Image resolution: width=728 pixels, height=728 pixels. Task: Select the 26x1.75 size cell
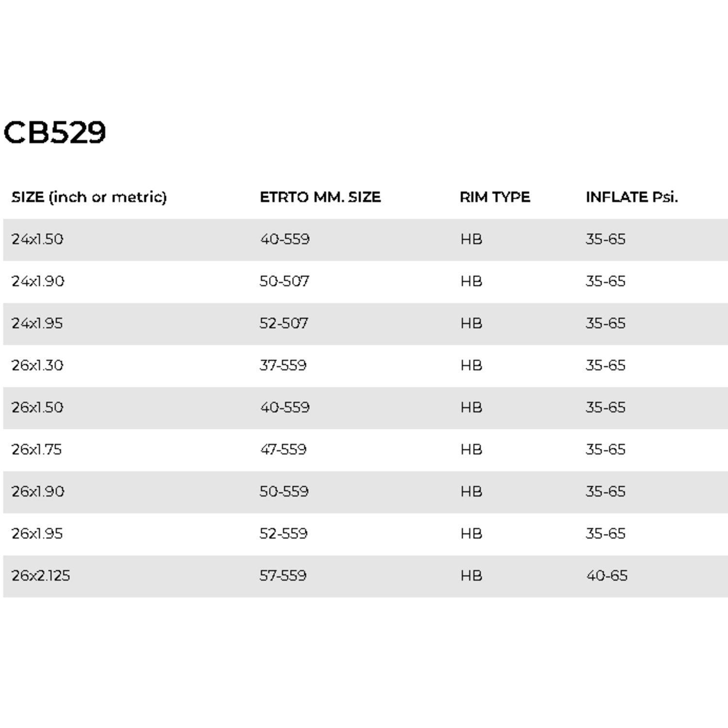(37, 449)
